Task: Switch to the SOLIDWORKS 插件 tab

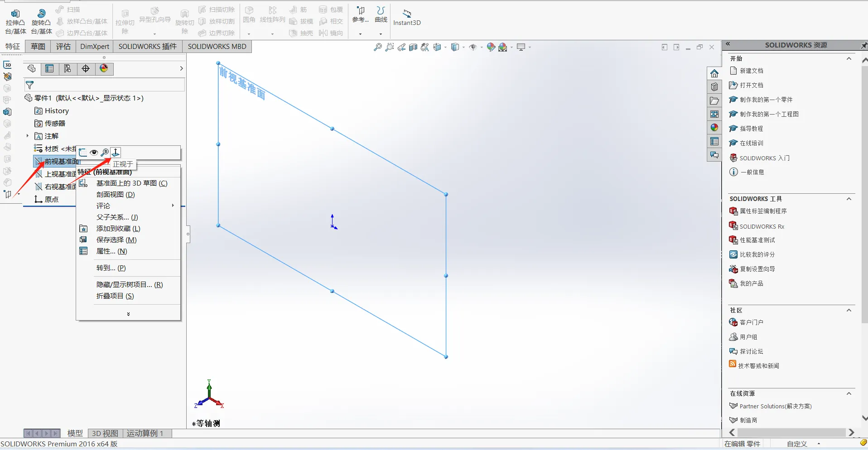Action: [x=148, y=46]
